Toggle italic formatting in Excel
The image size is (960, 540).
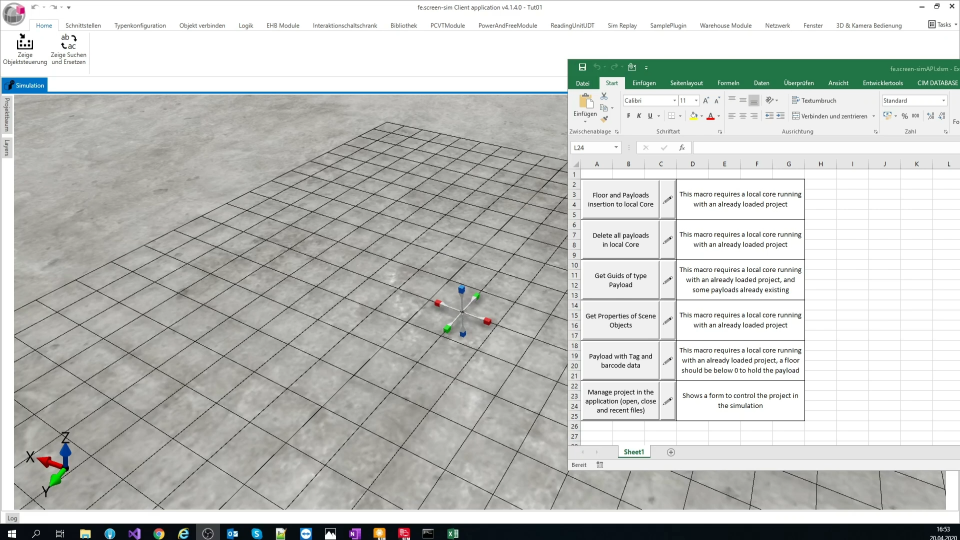coord(639,116)
